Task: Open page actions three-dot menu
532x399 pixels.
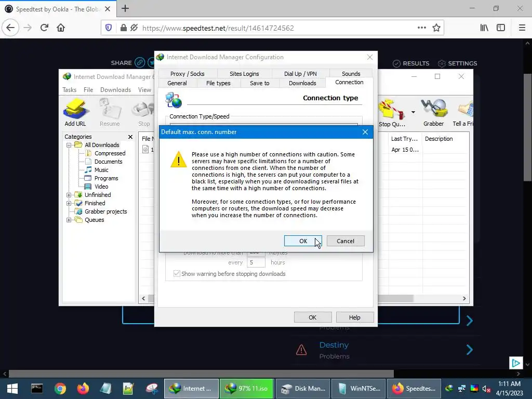Action: point(421,28)
